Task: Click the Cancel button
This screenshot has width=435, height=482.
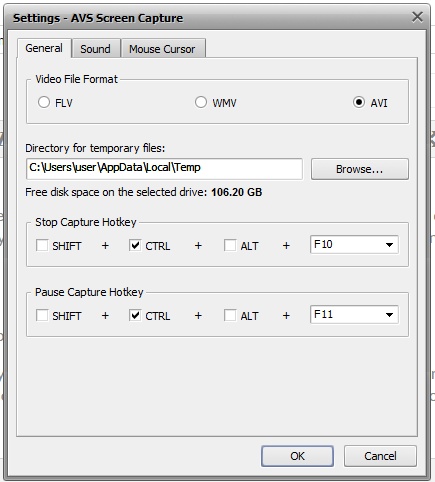Action: click(380, 456)
